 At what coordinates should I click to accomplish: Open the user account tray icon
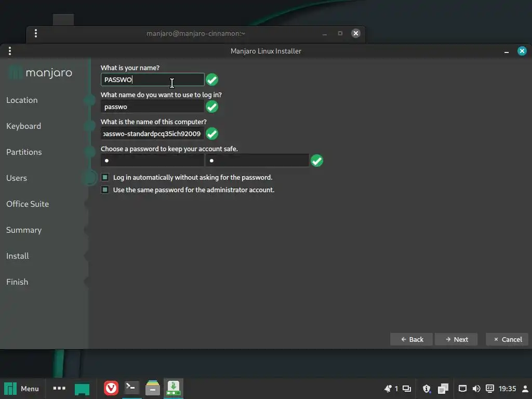click(525, 389)
